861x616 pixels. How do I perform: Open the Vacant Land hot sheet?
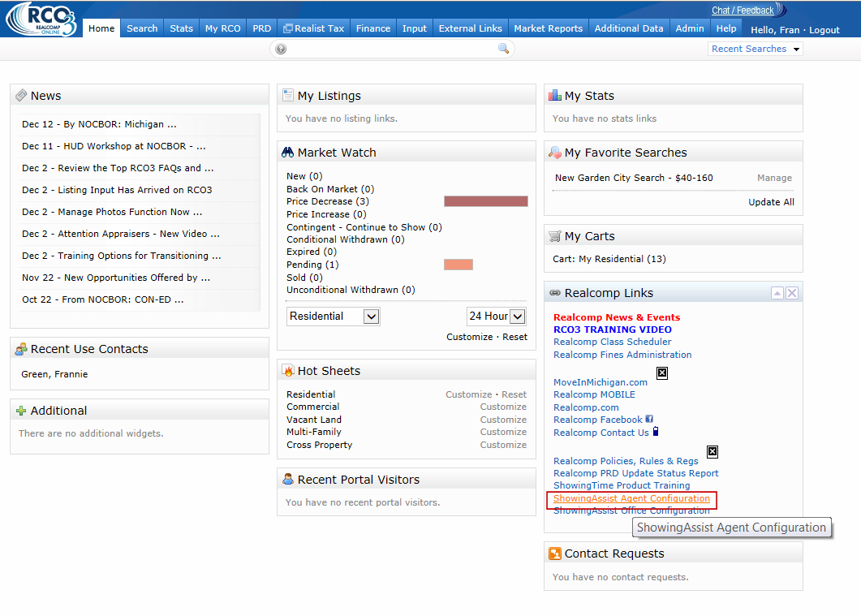tap(313, 420)
